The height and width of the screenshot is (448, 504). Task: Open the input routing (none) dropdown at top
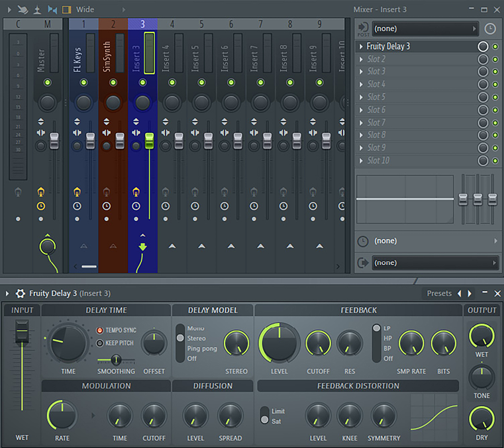tap(425, 28)
